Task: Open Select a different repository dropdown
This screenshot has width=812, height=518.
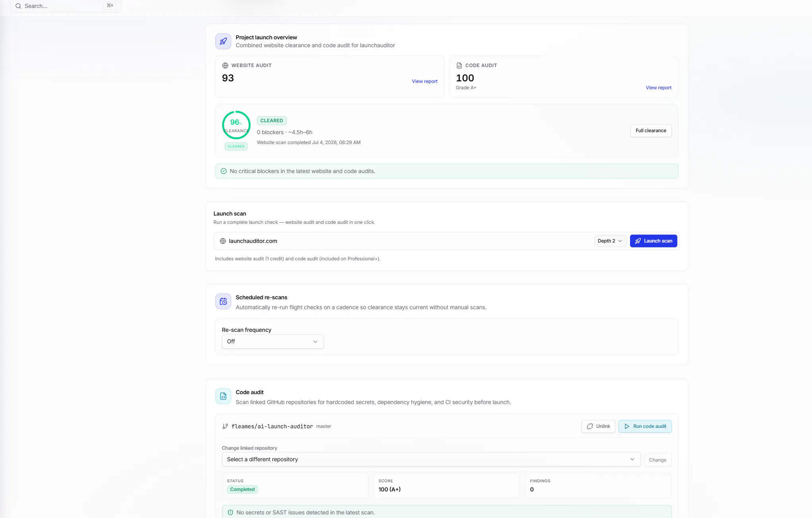Action: click(431, 459)
